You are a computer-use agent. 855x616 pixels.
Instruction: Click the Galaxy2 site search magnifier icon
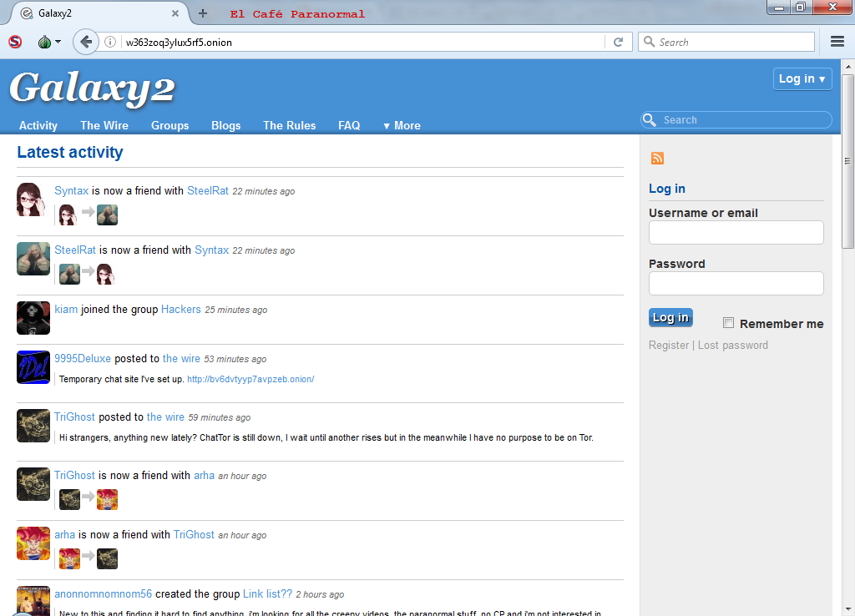coord(650,119)
